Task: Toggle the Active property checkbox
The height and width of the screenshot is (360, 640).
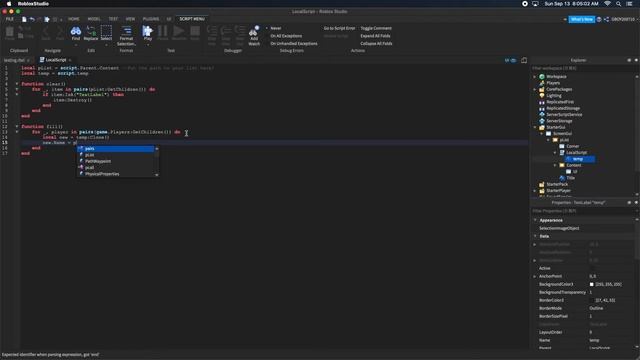Action: tap(592, 268)
